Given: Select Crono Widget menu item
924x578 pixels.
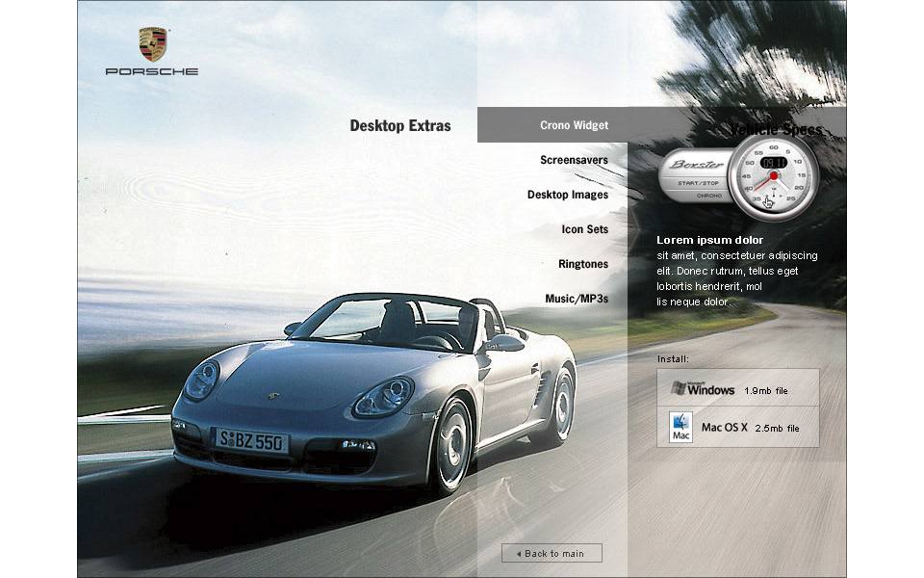Looking at the screenshot, I should coord(574,125).
